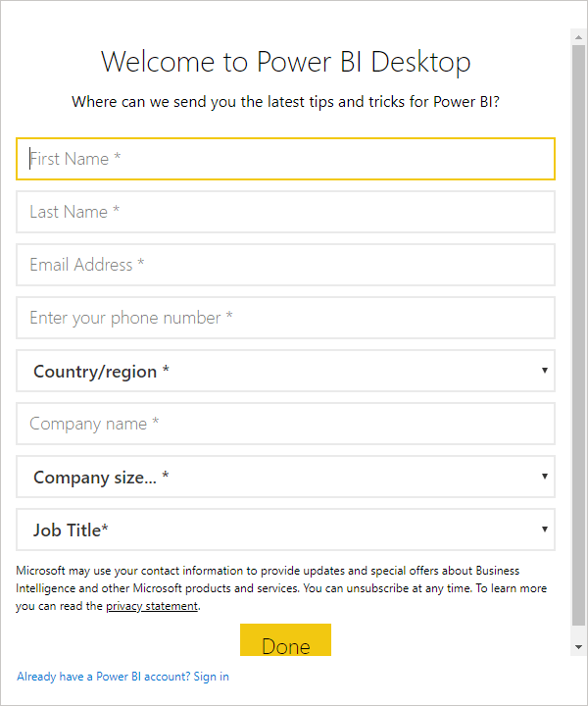Click the Country/region dropdown arrow icon
The height and width of the screenshot is (706, 588).
pyautogui.click(x=544, y=371)
